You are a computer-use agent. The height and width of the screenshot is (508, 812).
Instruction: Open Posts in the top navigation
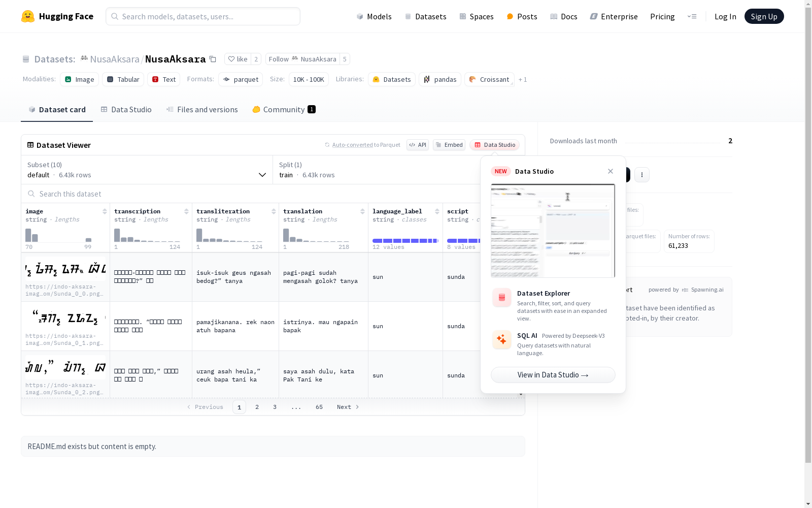click(x=522, y=16)
